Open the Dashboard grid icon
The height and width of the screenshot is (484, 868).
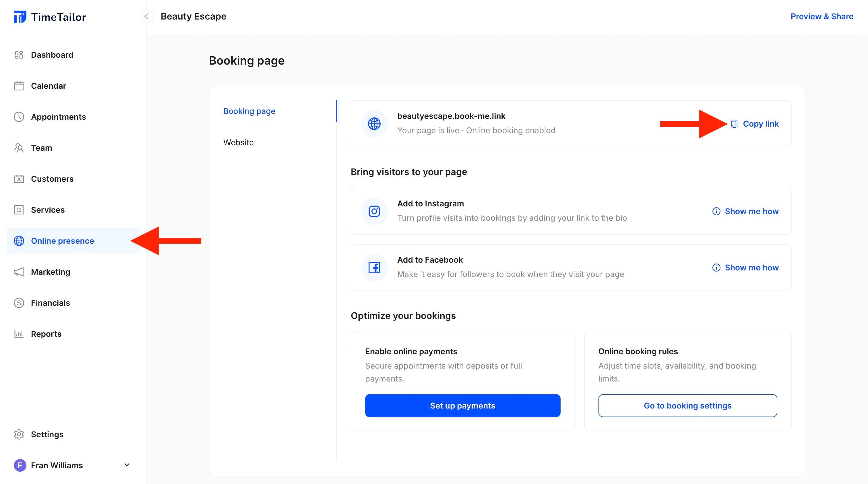19,55
